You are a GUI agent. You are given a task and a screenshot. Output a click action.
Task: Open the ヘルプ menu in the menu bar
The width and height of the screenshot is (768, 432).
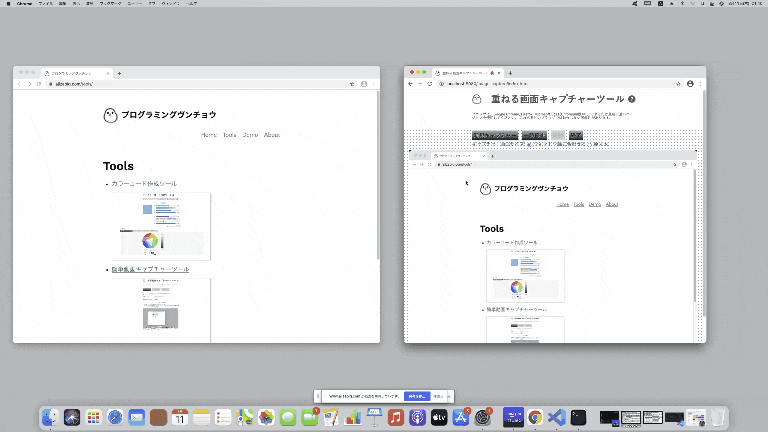pyautogui.click(x=192, y=3)
